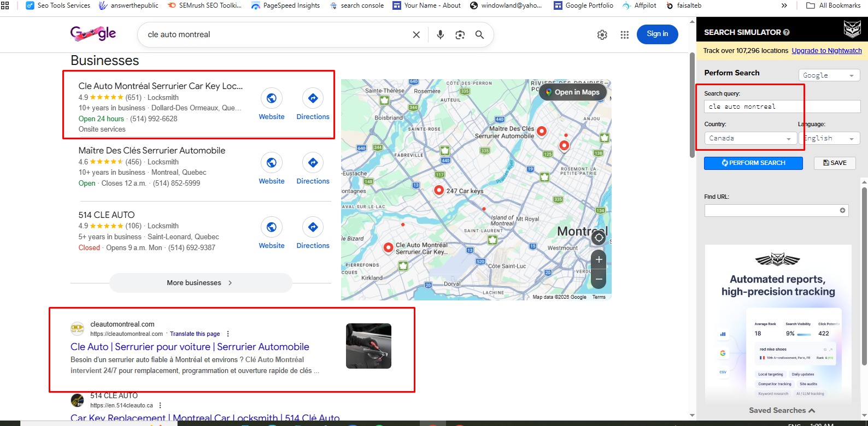Go to Google home via the logo
The height and width of the screenshot is (426, 868).
click(93, 34)
